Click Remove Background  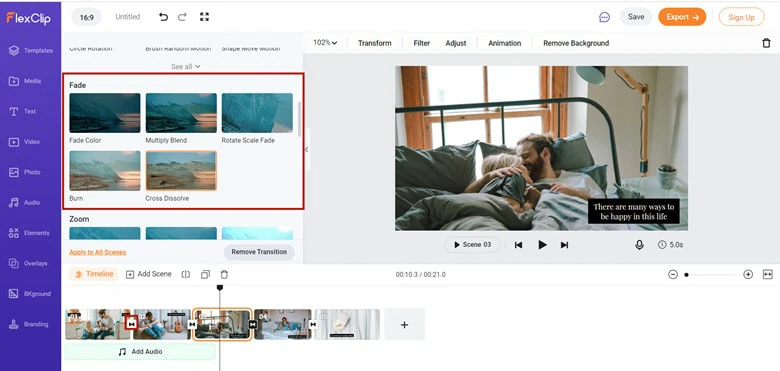tap(576, 43)
